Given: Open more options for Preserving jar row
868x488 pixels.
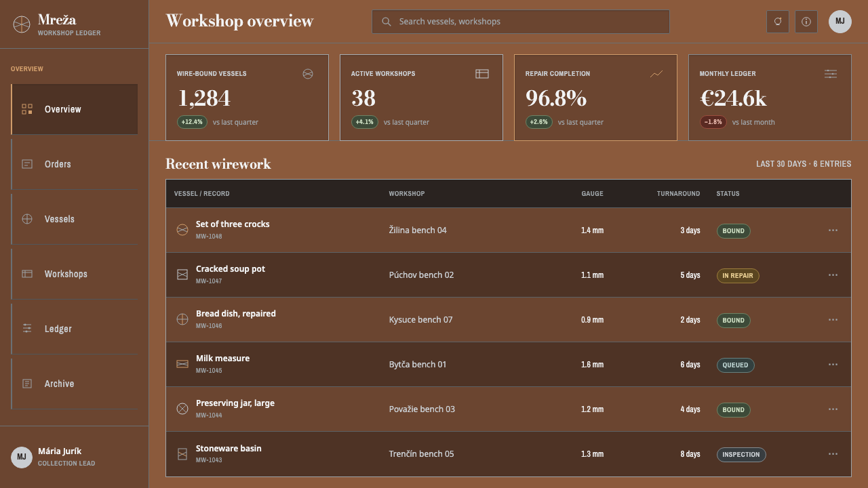Looking at the screenshot, I should point(833,409).
